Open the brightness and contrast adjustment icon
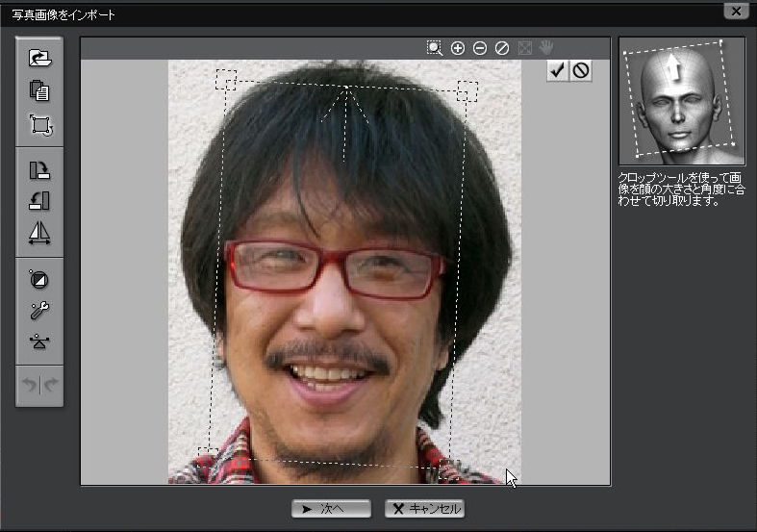 click(39, 280)
